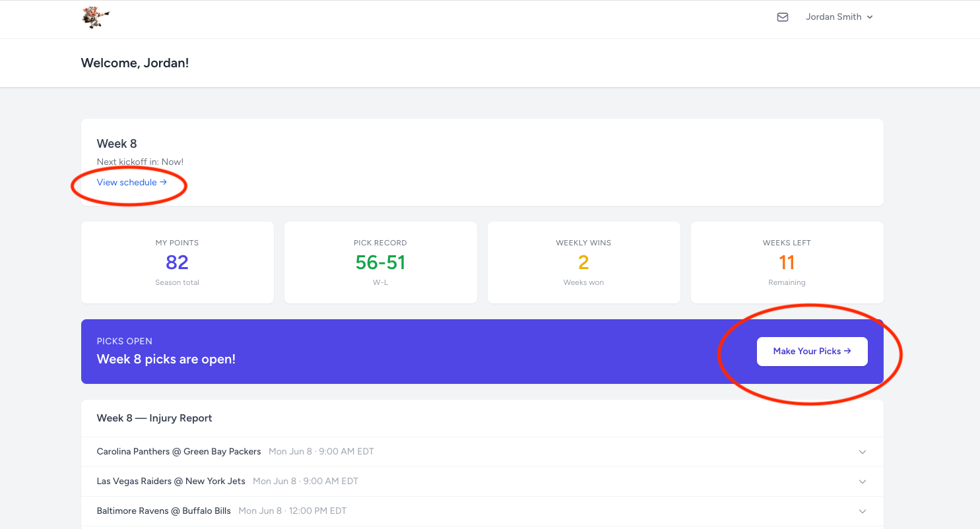Click the Weekly Wins value 2
Screen dimensions: 980x529
(x=583, y=263)
